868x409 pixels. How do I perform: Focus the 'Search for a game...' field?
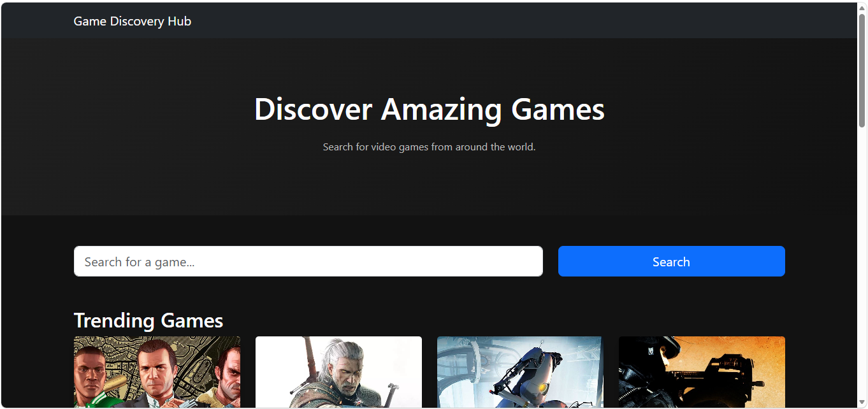[x=308, y=261]
